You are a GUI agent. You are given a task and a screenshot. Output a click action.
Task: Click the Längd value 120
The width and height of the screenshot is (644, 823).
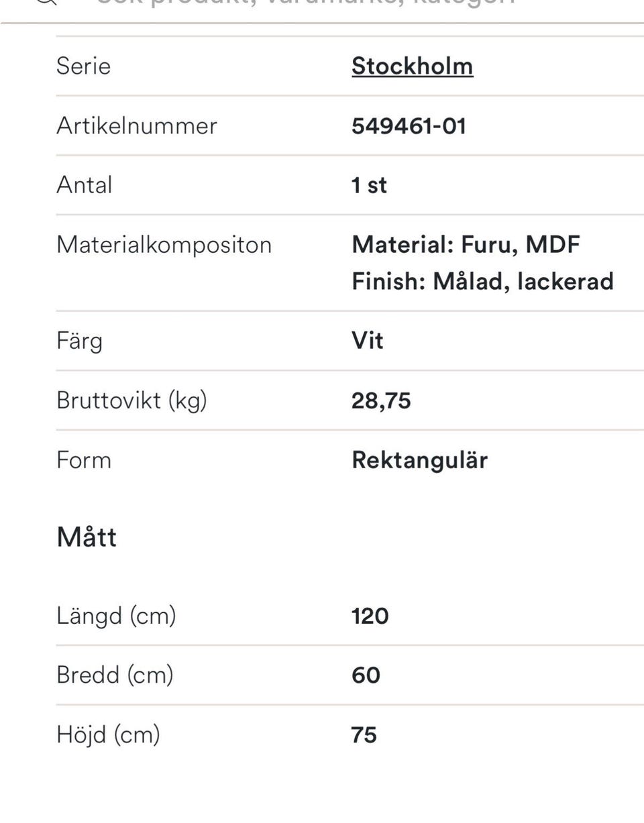pos(370,616)
